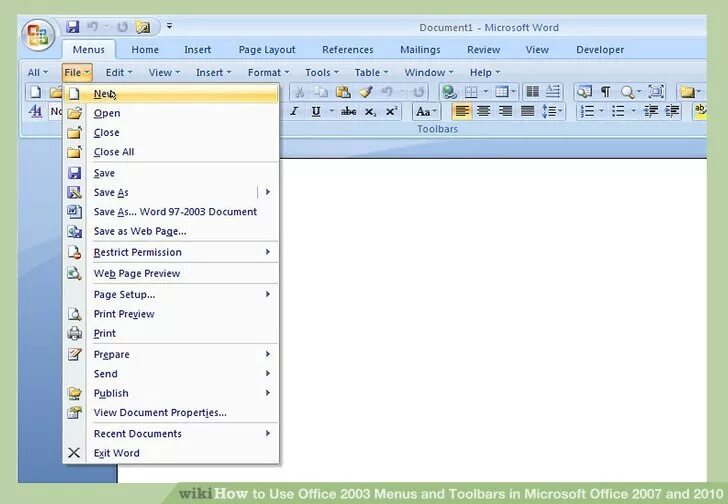Viewport: 728px width, 504px height.
Task: Click the text direction icon beside Columns
Action: (x=553, y=91)
